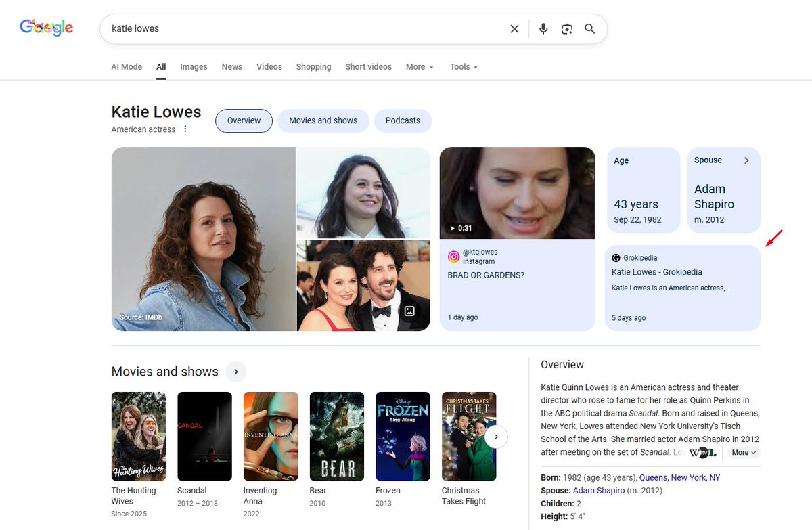The image size is (812, 530).
Task: Open the Frozen Sing-Along poster
Action: click(x=403, y=437)
